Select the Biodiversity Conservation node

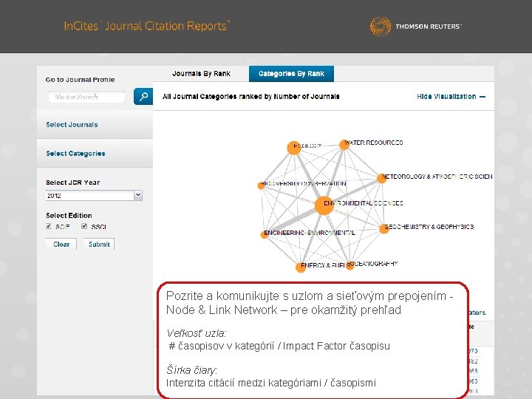[x=261, y=185]
